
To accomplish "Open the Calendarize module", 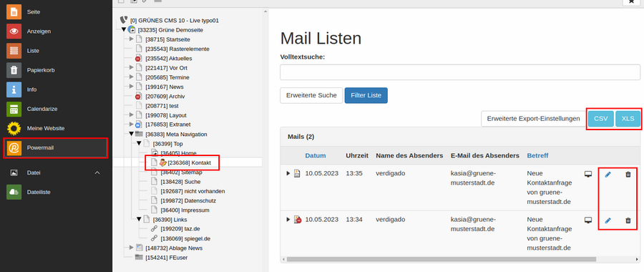I will pyautogui.click(x=55, y=109).
